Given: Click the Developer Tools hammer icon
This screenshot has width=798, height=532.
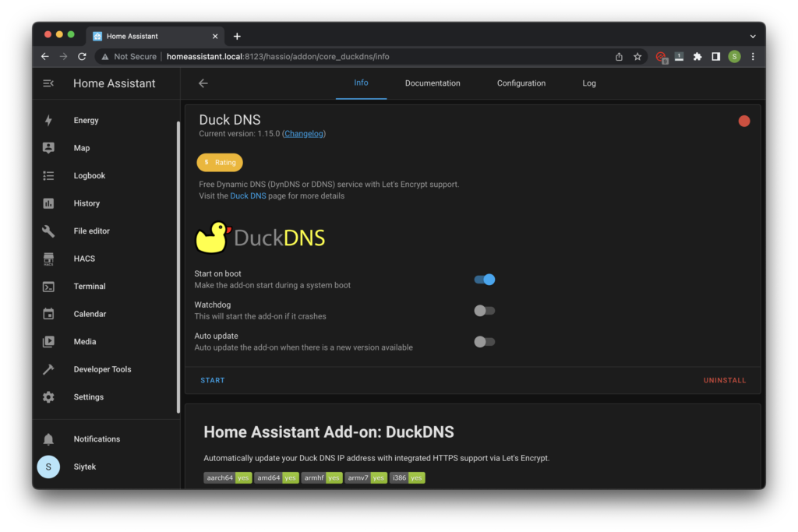Looking at the screenshot, I should point(48,370).
